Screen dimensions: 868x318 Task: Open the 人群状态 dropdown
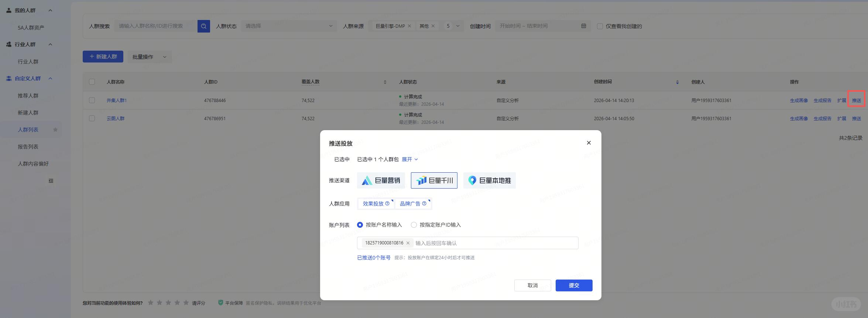(x=289, y=26)
